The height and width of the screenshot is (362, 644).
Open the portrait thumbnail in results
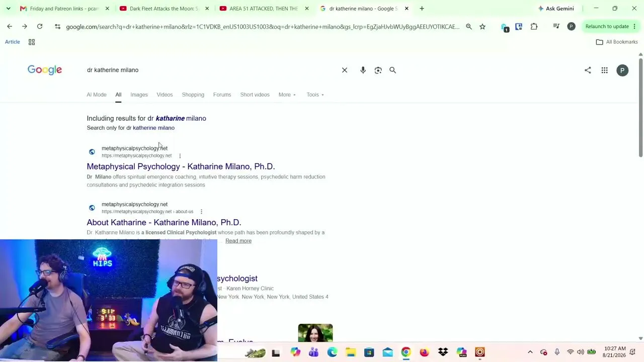click(x=315, y=333)
